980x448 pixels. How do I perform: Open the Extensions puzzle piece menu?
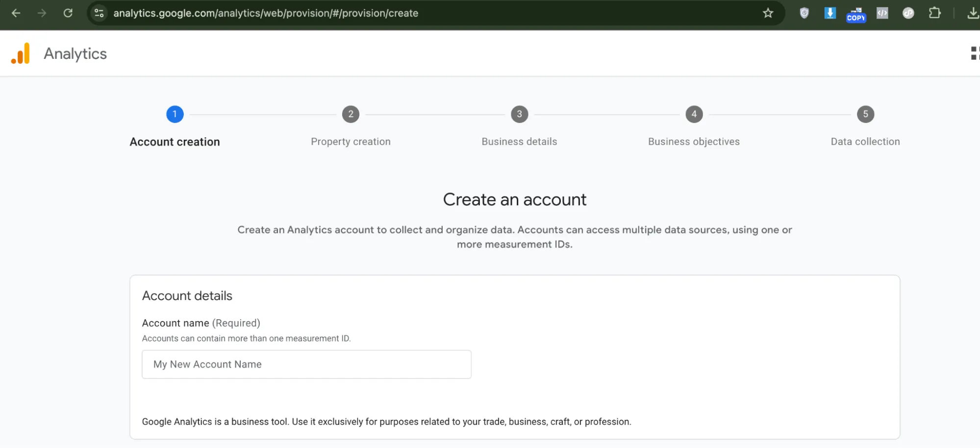934,13
